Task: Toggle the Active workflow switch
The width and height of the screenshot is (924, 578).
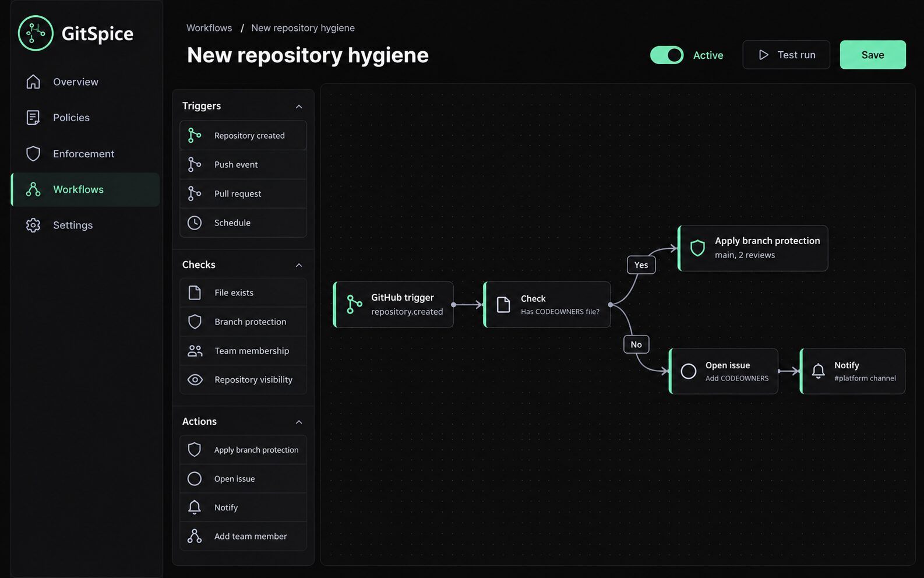Action: point(667,55)
